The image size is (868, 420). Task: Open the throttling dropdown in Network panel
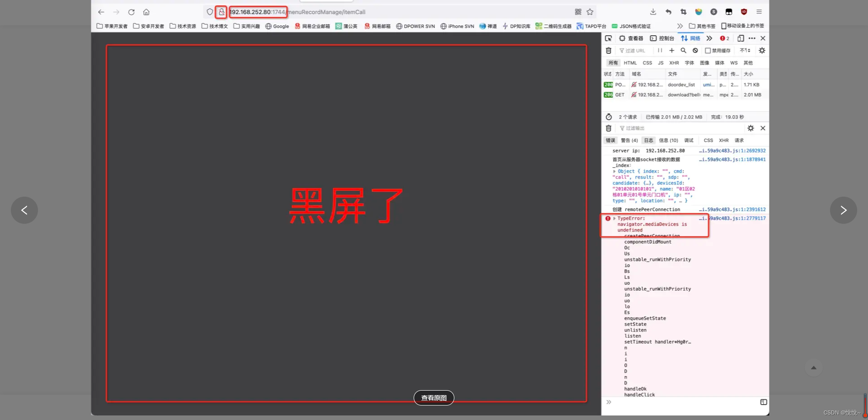click(745, 50)
